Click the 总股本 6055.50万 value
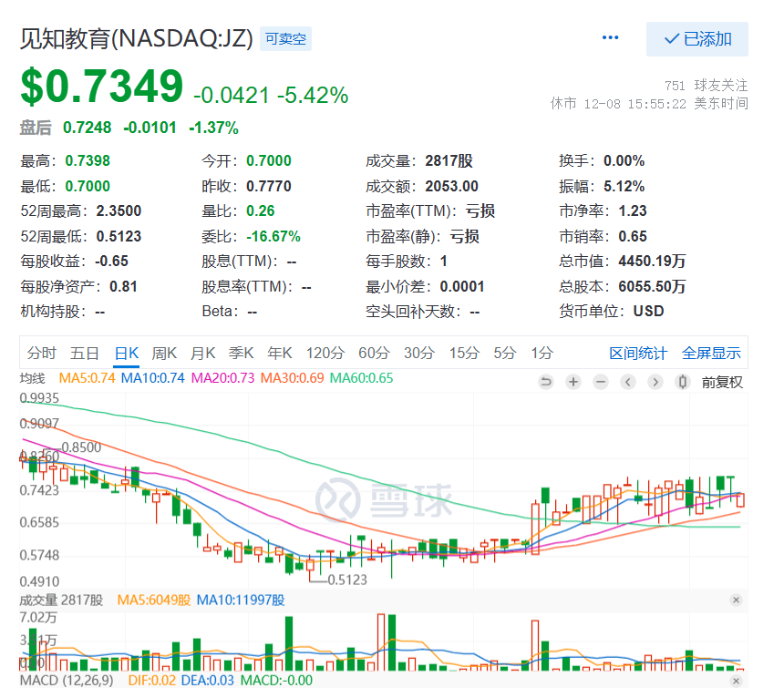The height and width of the screenshot is (688, 784). click(652, 286)
